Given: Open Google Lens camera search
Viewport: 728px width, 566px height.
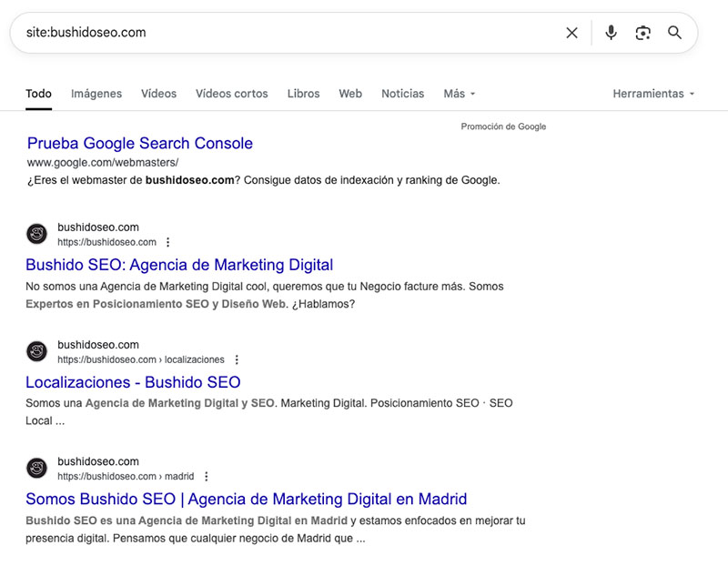Looking at the screenshot, I should click(643, 33).
